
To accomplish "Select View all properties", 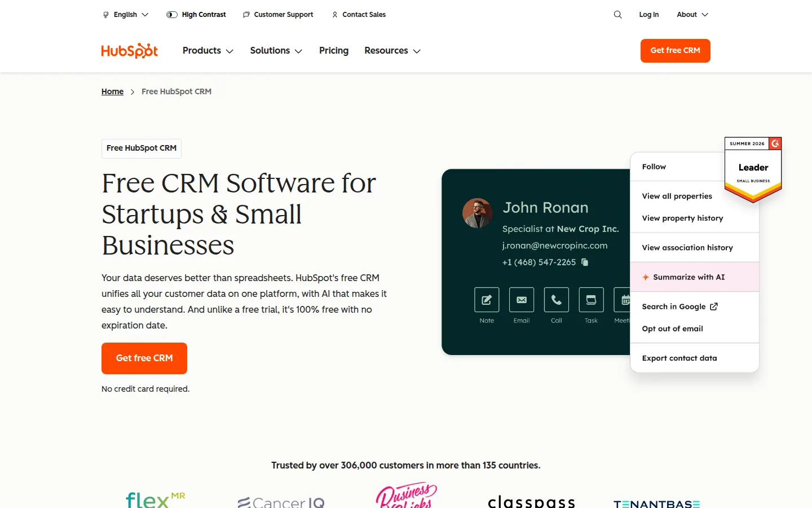I will click(677, 196).
